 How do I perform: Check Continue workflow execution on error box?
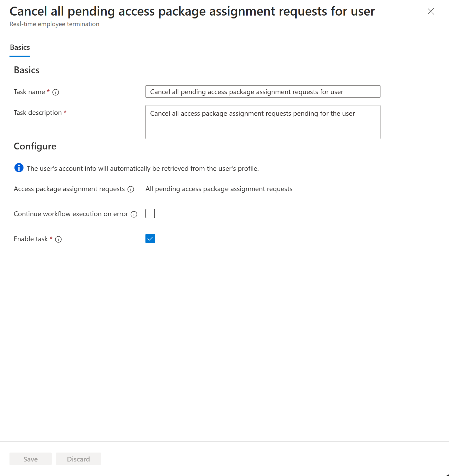150,213
